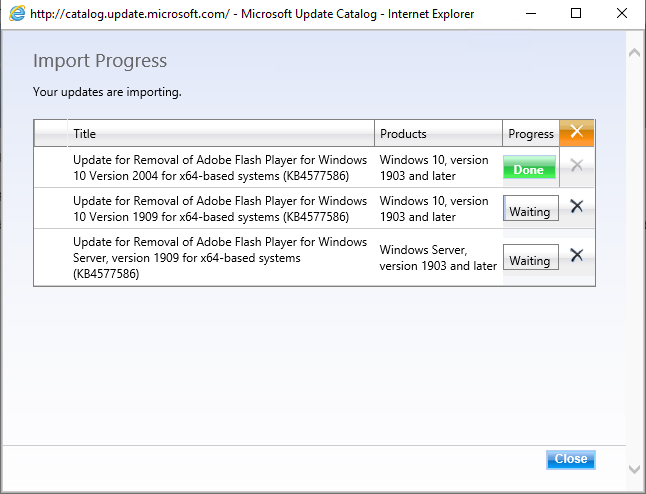Click Waiting status for Windows Server 1909
The height and width of the screenshot is (494, 646).
[x=531, y=257]
